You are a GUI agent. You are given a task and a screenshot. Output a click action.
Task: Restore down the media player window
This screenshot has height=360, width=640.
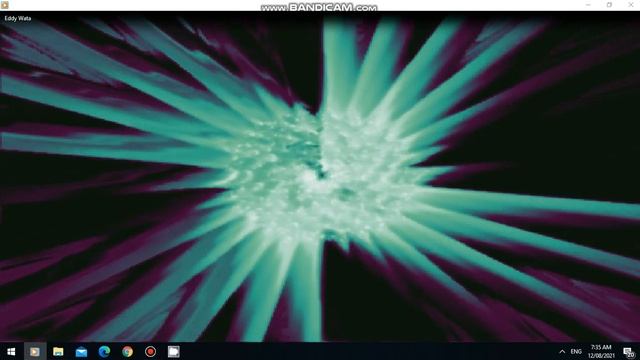tap(609, 5)
